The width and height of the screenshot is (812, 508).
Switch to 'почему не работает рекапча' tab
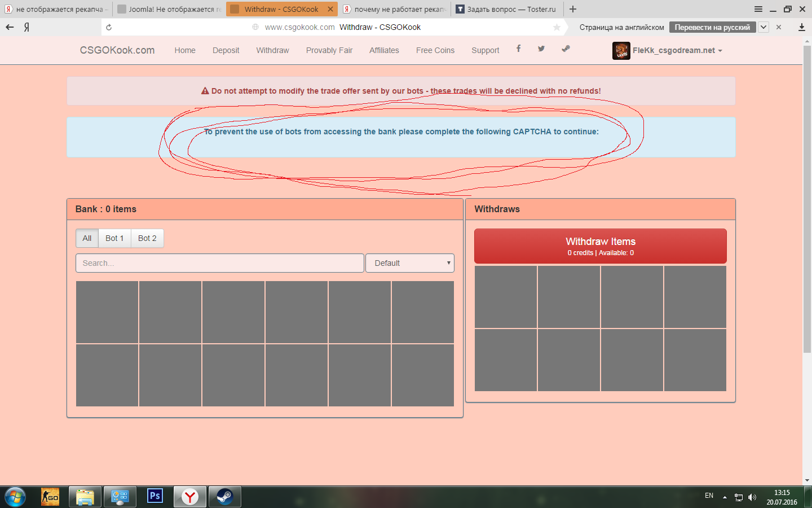pyautogui.click(x=395, y=9)
